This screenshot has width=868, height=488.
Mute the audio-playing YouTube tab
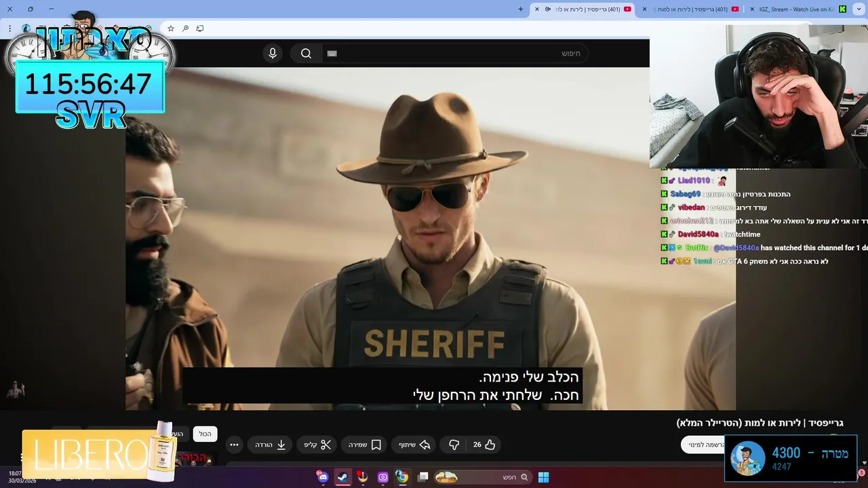point(548,9)
